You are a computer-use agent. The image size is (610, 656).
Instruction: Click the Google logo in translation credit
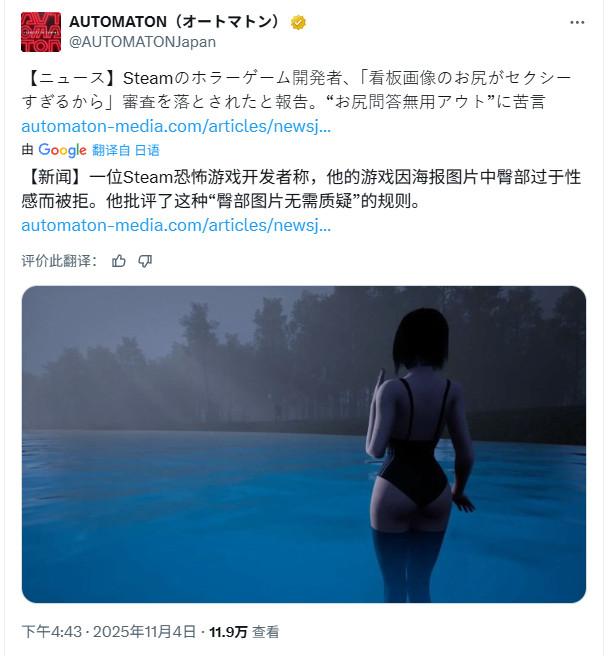[x=62, y=150]
